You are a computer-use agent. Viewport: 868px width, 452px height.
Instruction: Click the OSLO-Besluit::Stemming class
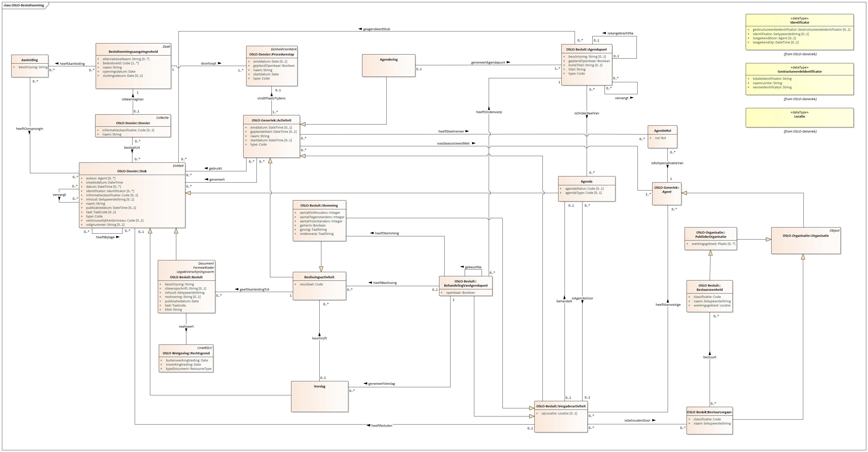(x=319, y=205)
